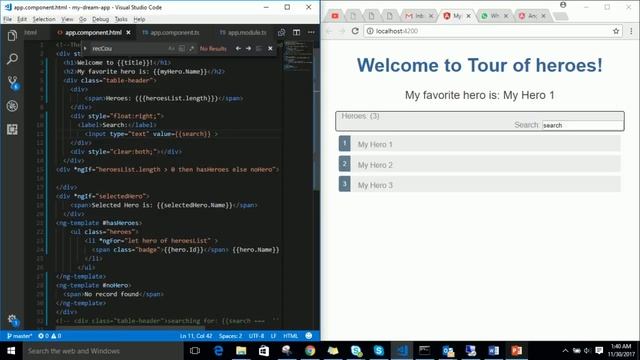
Task: Open the Go menu in VS Code
Action: (82, 19)
